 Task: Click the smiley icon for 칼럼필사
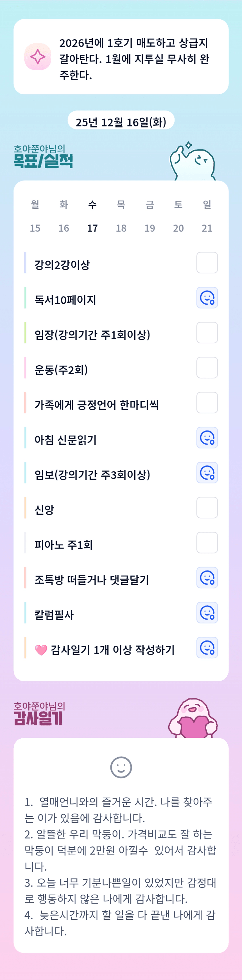coord(207,613)
